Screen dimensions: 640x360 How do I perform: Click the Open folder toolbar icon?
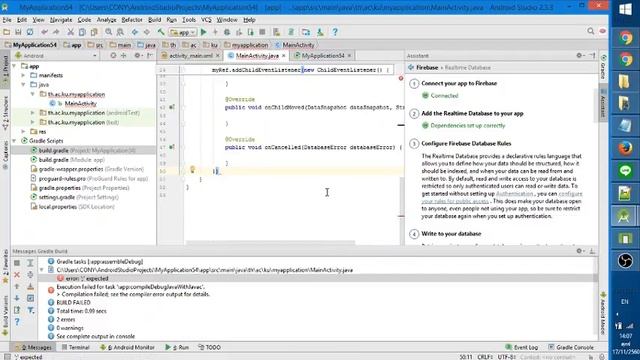pos(7,32)
